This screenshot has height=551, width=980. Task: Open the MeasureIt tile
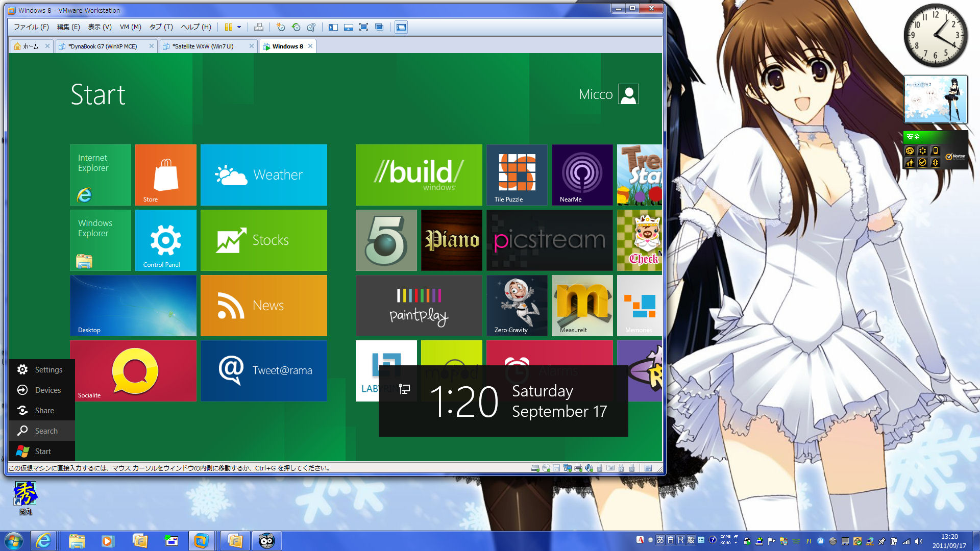pos(582,306)
